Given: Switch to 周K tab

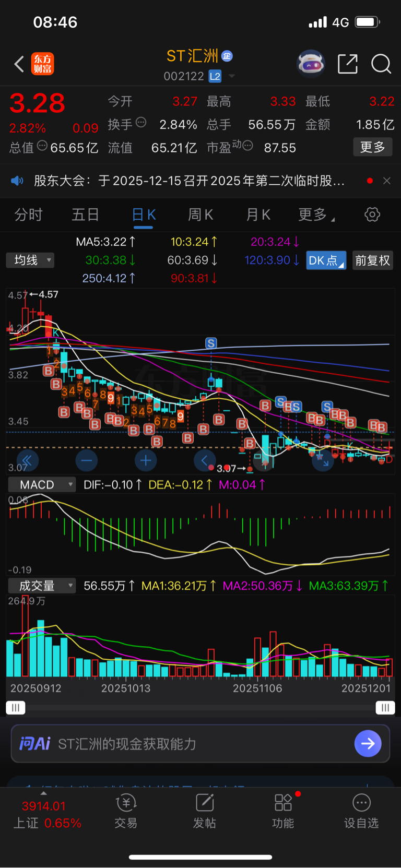Looking at the screenshot, I should click(200, 215).
